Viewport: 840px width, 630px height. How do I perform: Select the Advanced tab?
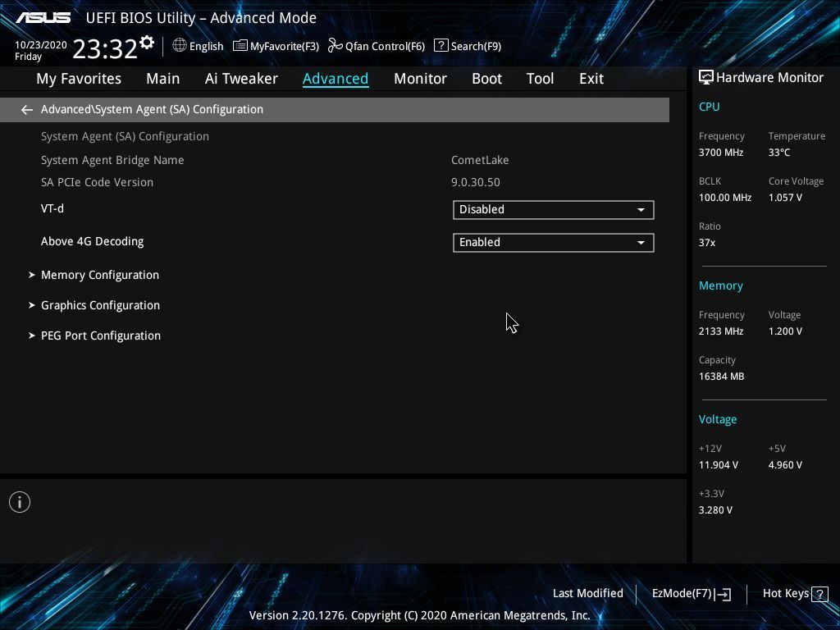tap(336, 79)
